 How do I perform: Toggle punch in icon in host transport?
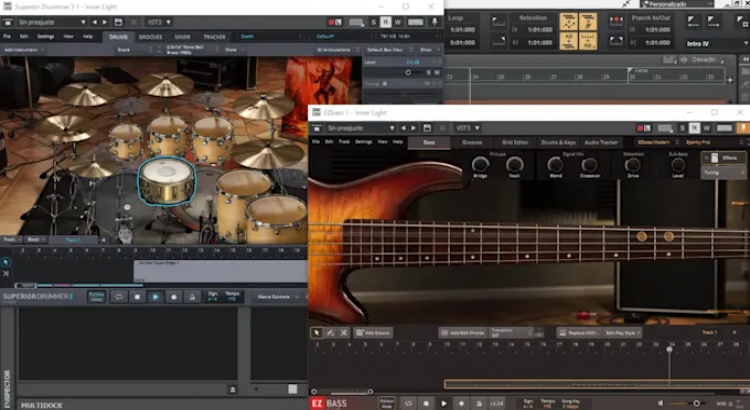point(616,21)
